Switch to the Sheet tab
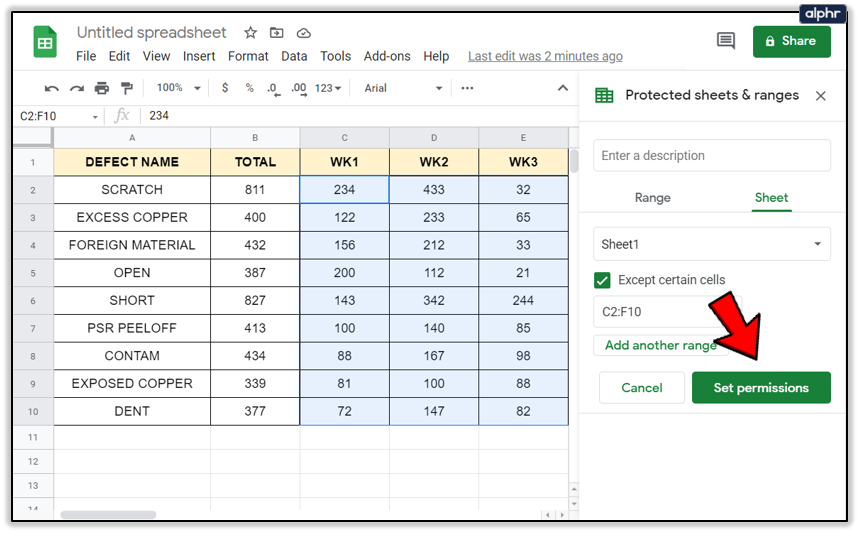The height and width of the screenshot is (533, 859). click(x=771, y=198)
